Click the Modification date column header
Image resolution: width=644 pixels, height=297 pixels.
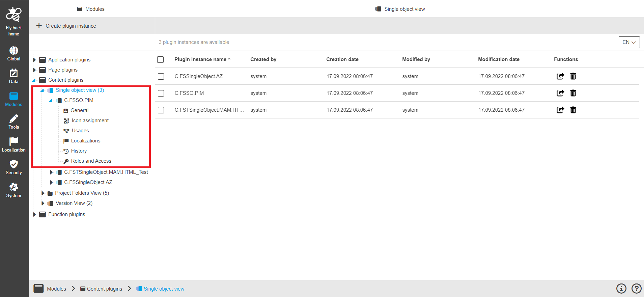[499, 59]
